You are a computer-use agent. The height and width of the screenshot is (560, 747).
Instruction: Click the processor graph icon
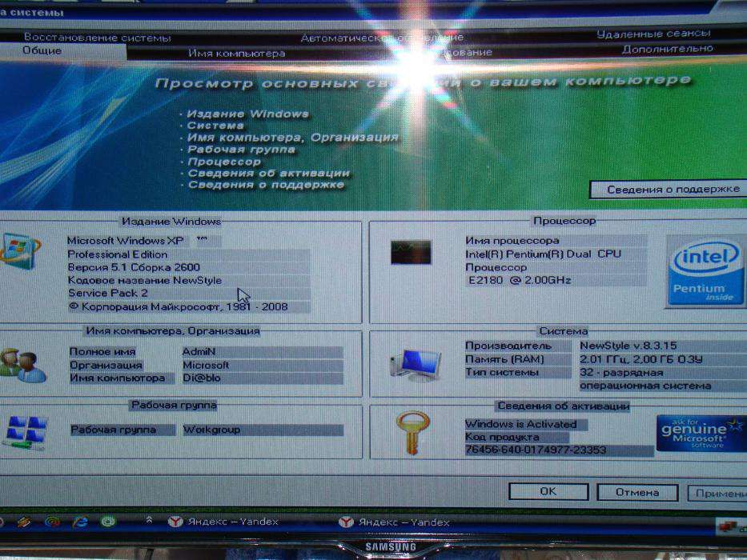(x=411, y=252)
